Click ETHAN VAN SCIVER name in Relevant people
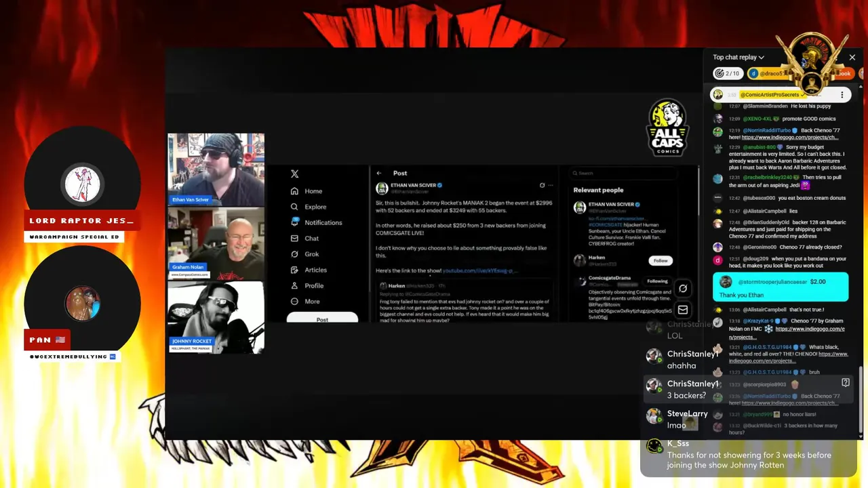Screen dimensions: 868x488 click(610, 204)
